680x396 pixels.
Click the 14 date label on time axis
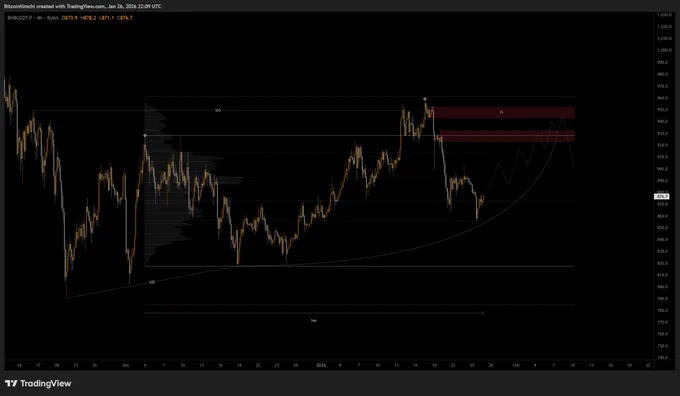click(19, 365)
